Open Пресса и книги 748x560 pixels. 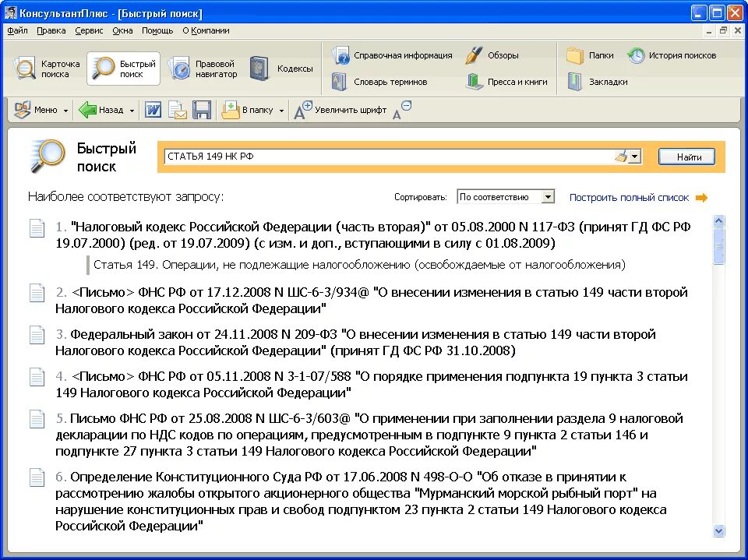pyautogui.click(x=506, y=82)
